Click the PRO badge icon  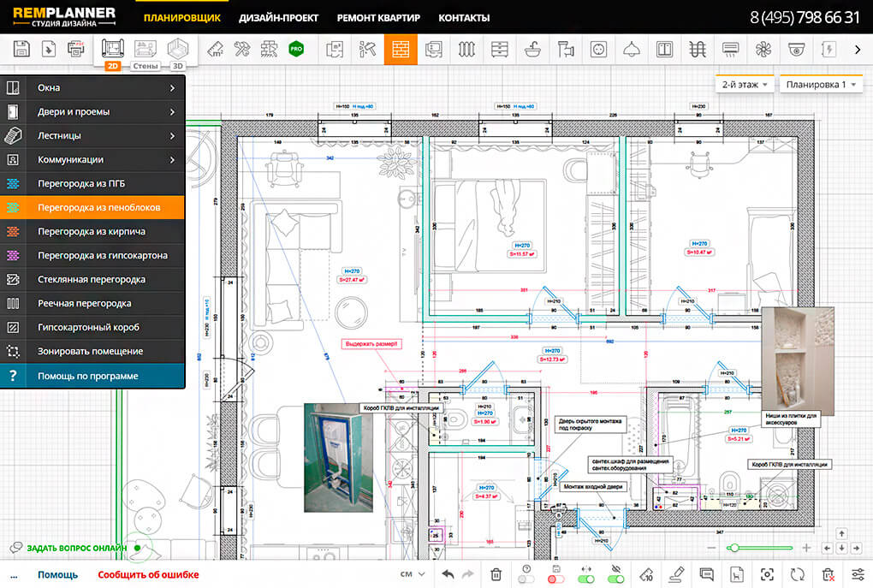(297, 50)
